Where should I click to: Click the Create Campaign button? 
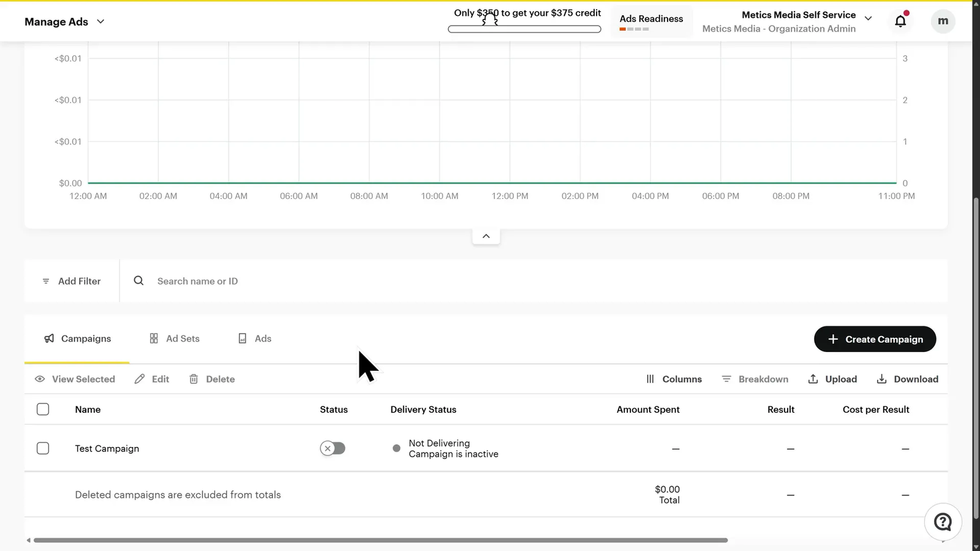coord(875,339)
